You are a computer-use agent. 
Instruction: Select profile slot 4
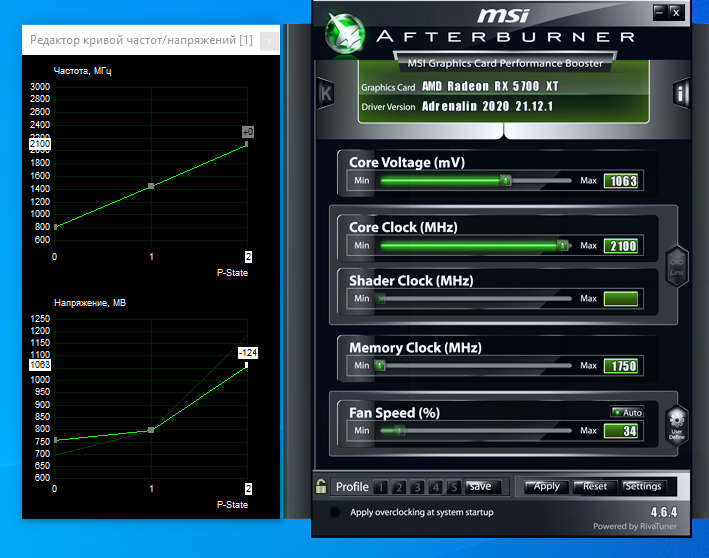tap(436, 487)
